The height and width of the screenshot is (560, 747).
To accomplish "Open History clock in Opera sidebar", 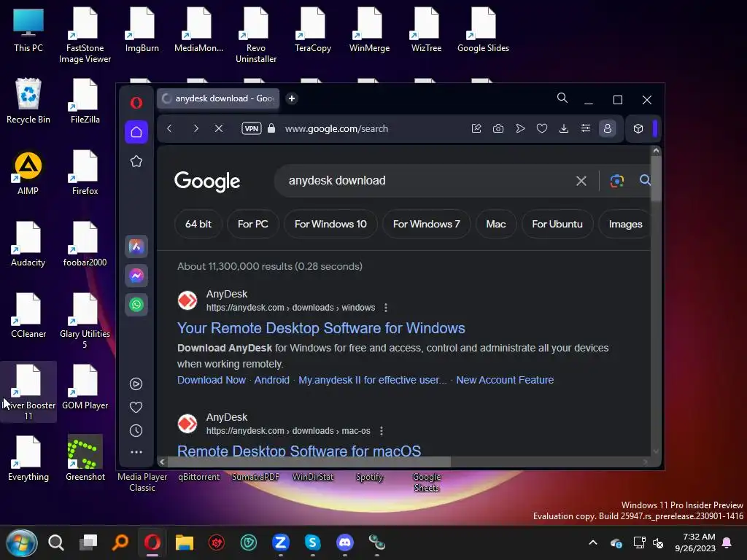I will tap(136, 430).
